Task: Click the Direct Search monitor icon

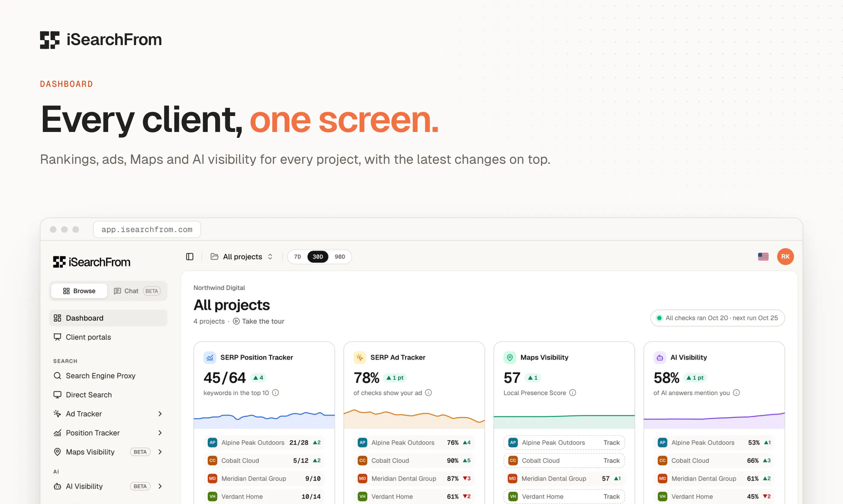Action: tap(57, 395)
